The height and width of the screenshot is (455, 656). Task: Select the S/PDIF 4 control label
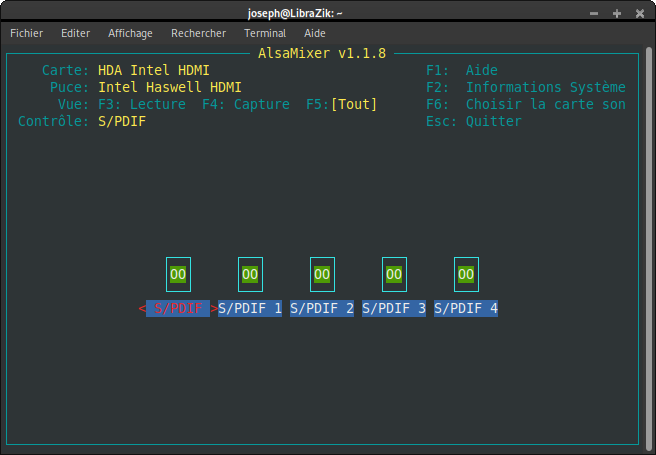(x=466, y=309)
